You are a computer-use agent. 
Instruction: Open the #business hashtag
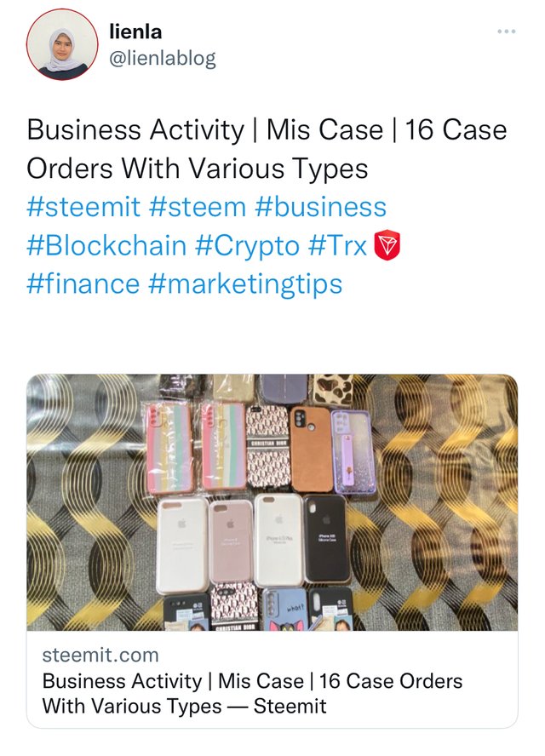coord(320,207)
